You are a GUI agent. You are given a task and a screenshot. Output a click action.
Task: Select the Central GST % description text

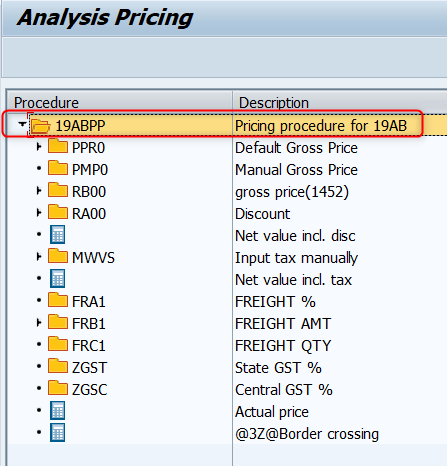pos(284,390)
